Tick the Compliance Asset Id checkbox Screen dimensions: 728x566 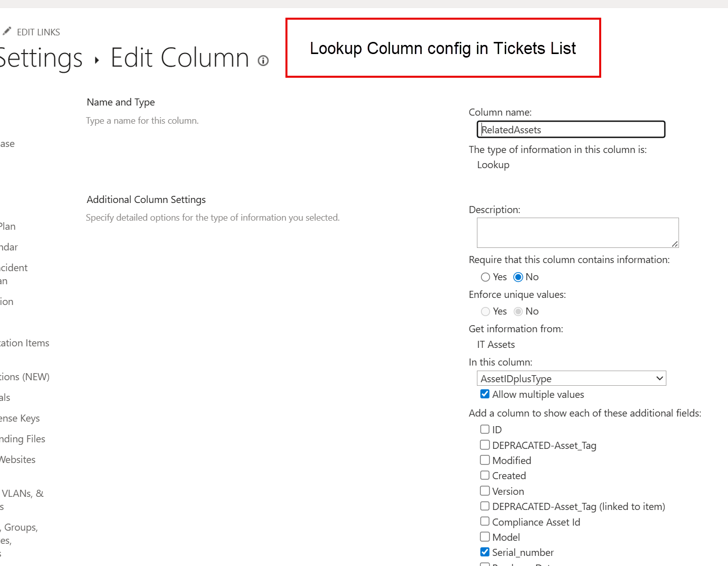tap(485, 522)
